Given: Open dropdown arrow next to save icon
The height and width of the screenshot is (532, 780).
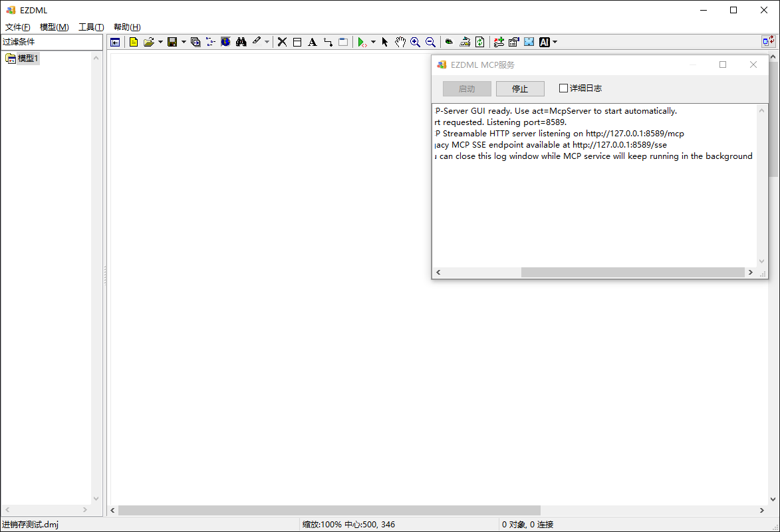Looking at the screenshot, I should 184,43.
